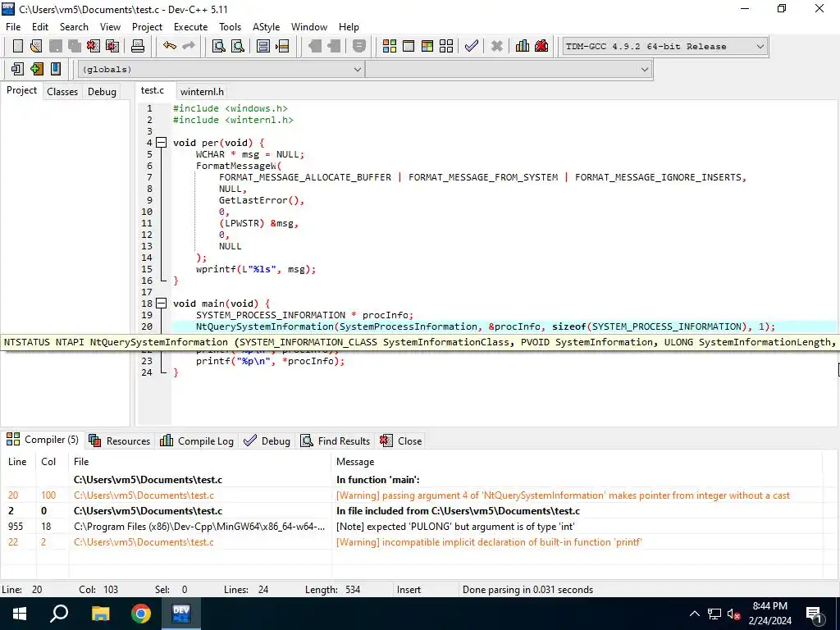Select the winternl.h editor tab

[x=202, y=92]
